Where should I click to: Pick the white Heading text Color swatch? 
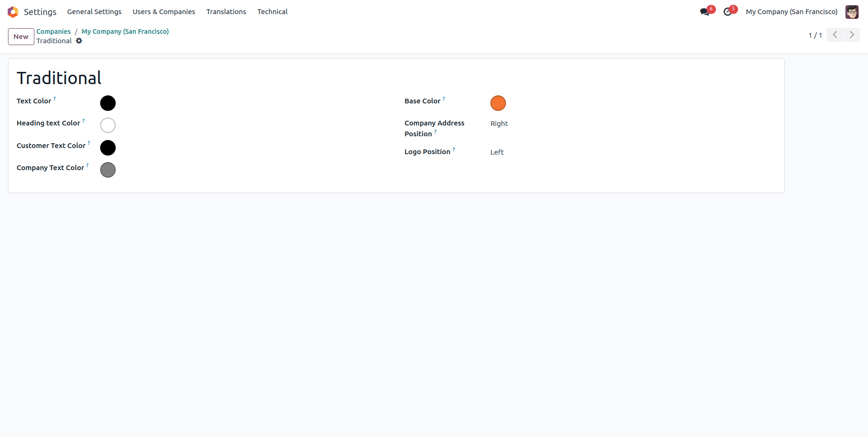(108, 125)
